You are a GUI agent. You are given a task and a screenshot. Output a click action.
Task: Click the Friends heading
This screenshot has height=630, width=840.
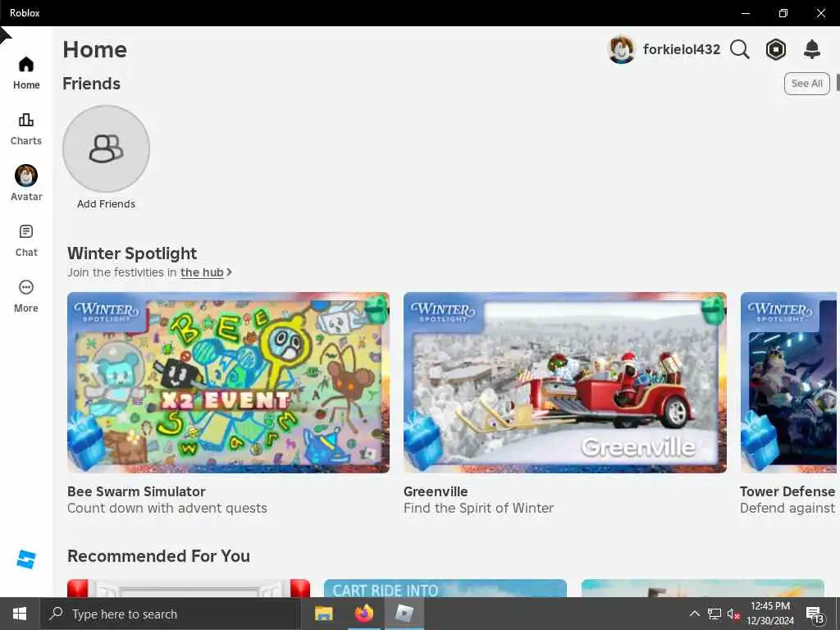(x=91, y=84)
